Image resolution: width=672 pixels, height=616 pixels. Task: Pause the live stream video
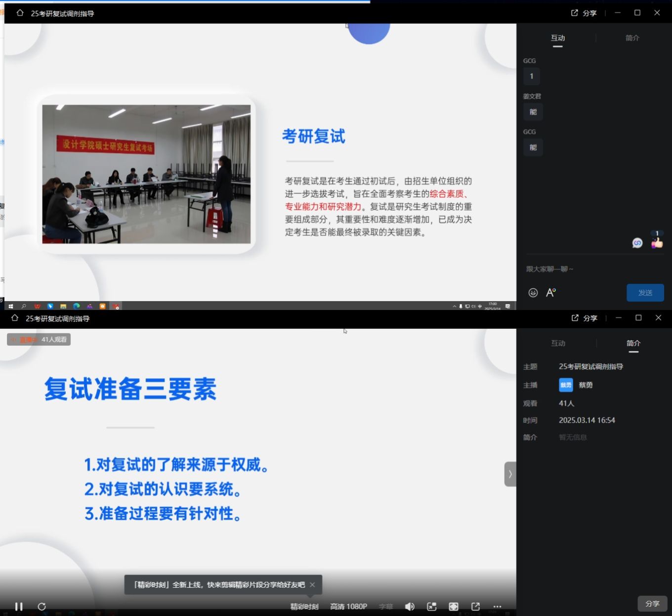click(19, 607)
